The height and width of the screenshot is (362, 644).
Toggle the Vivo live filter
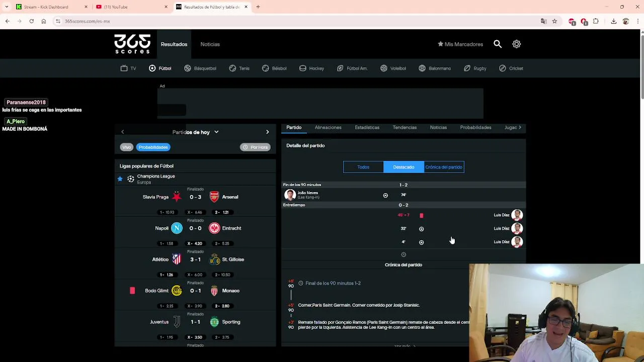coord(126,147)
